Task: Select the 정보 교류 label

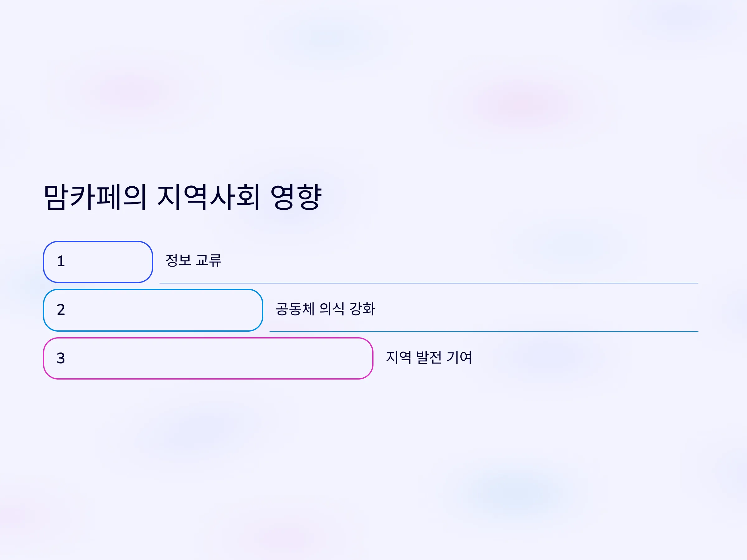Action: pos(194,260)
